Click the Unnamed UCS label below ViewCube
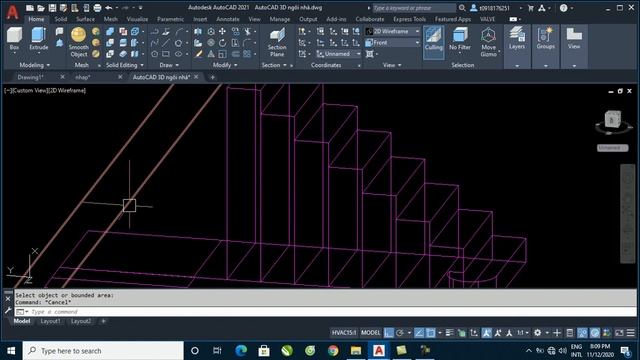This screenshot has height=360, width=640. point(612,148)
